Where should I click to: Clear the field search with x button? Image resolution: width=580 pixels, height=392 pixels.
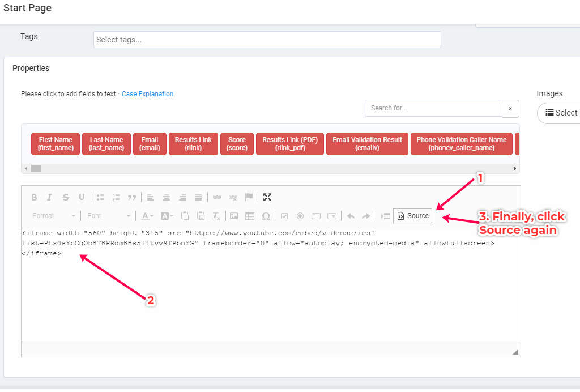pos(510,109)
